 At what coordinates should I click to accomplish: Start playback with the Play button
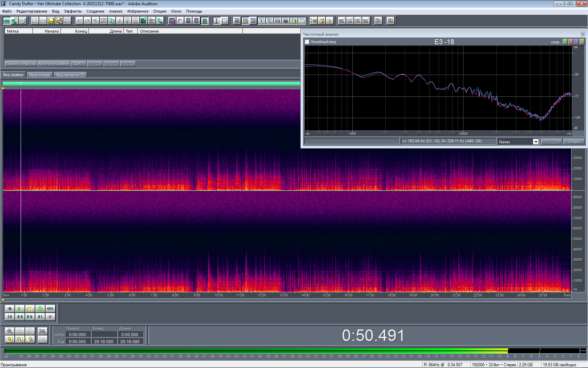(x=20, y=309)
